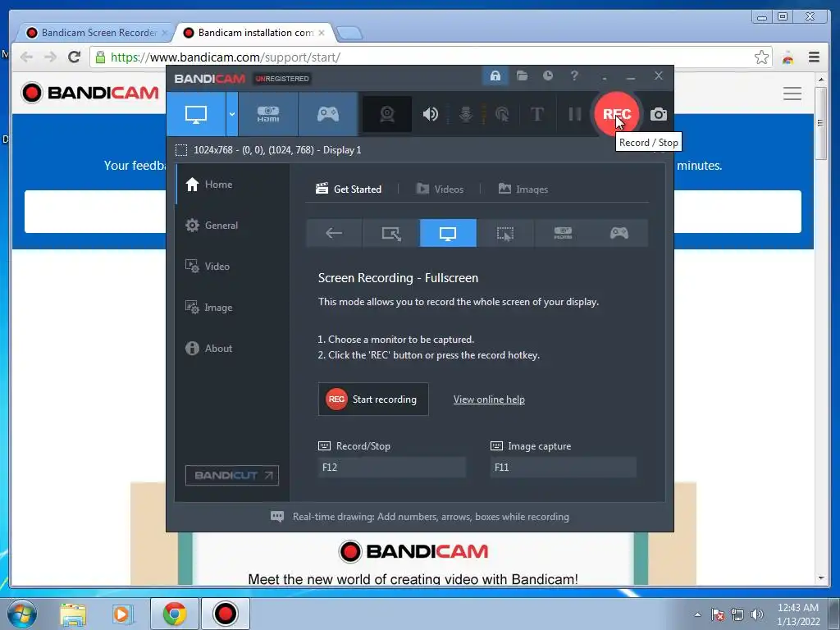The image size is (840, 630).
Task: Switch to Images tab
Action: [x=523, y=189]
